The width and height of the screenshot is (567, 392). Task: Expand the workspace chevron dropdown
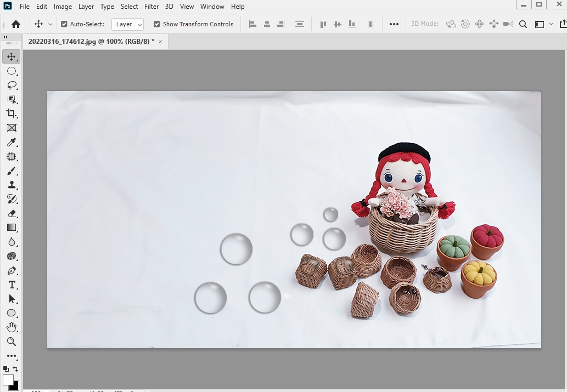[551, 24]
